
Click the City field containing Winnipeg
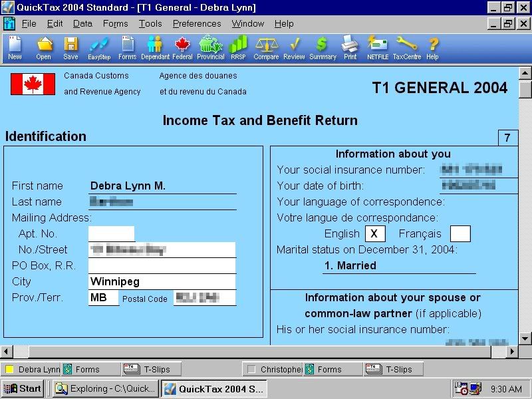coord(162,282)
